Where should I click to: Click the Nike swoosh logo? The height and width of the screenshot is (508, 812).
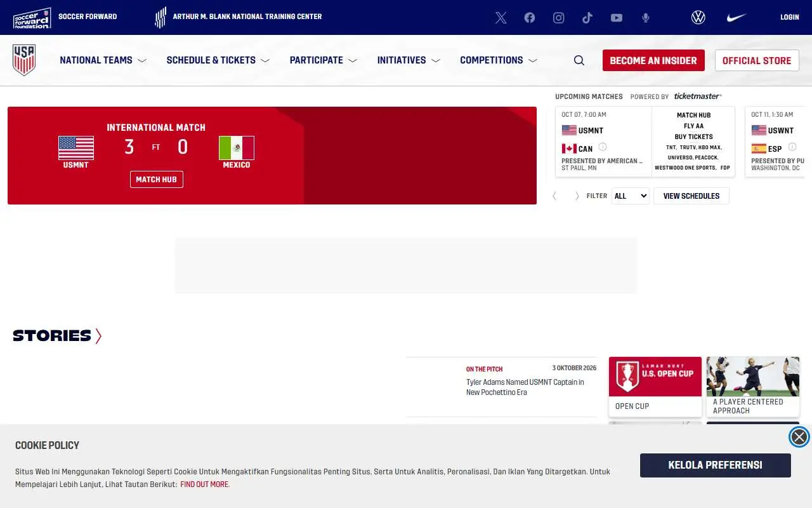(736, 18)
